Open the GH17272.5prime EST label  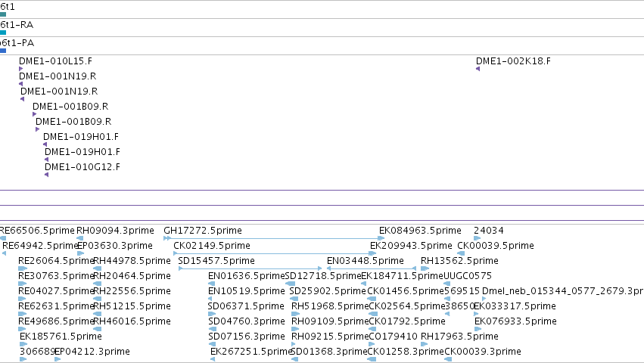[x=203, y=231]
